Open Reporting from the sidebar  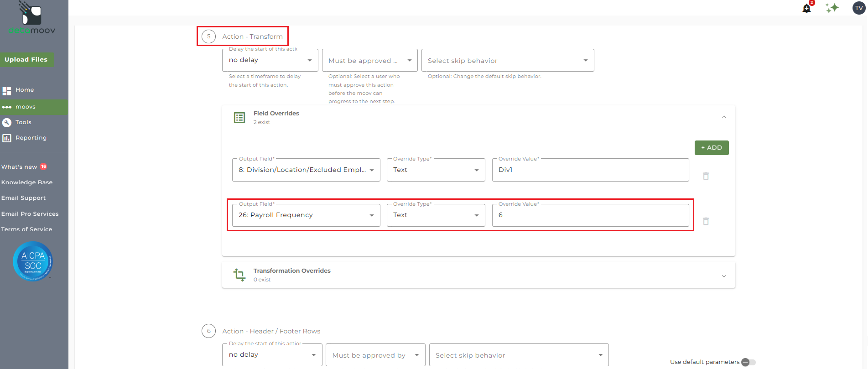[x=31, y=138]
